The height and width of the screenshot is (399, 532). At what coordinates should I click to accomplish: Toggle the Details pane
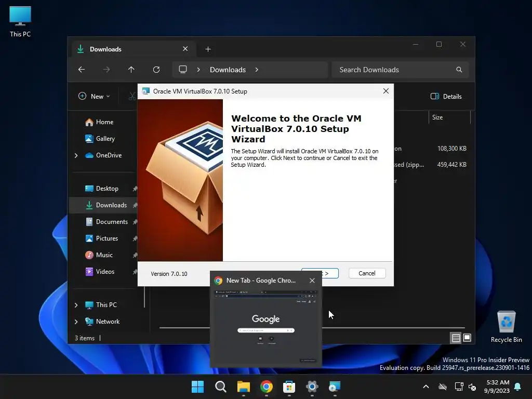446,96
